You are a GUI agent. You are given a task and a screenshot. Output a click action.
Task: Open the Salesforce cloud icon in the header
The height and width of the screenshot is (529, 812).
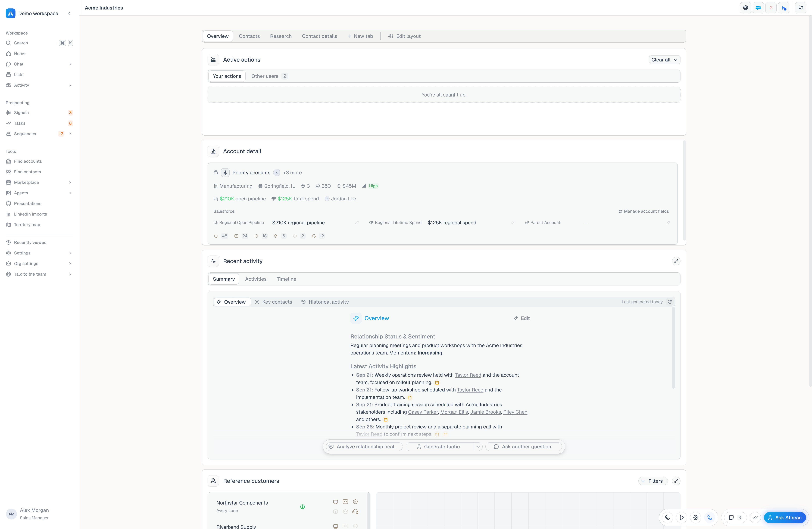point(758,8)
